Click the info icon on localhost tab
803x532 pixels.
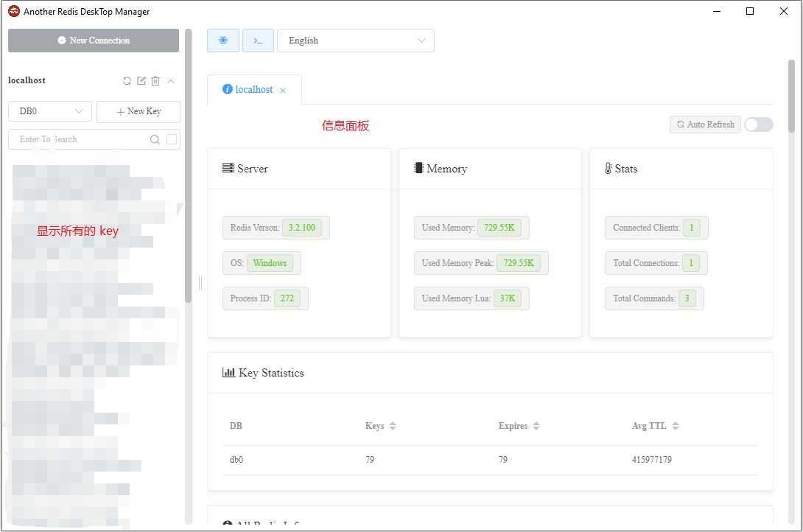point(228,89)
